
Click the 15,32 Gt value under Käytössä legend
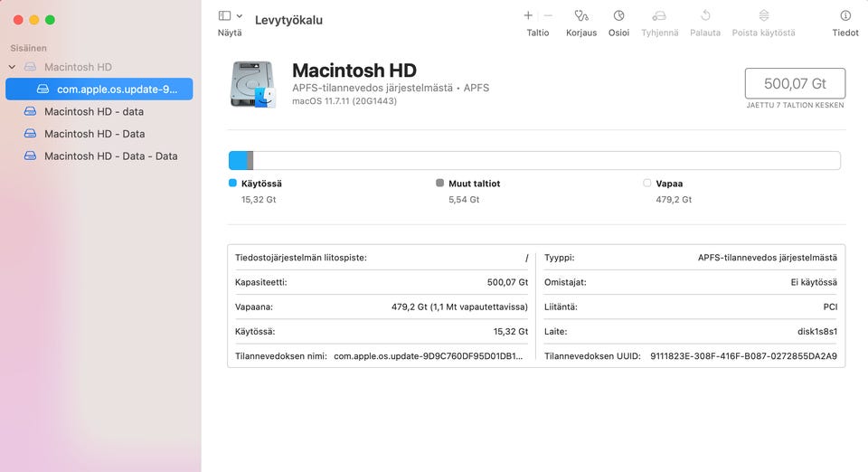pyautogui.click(x=259, y=199)
